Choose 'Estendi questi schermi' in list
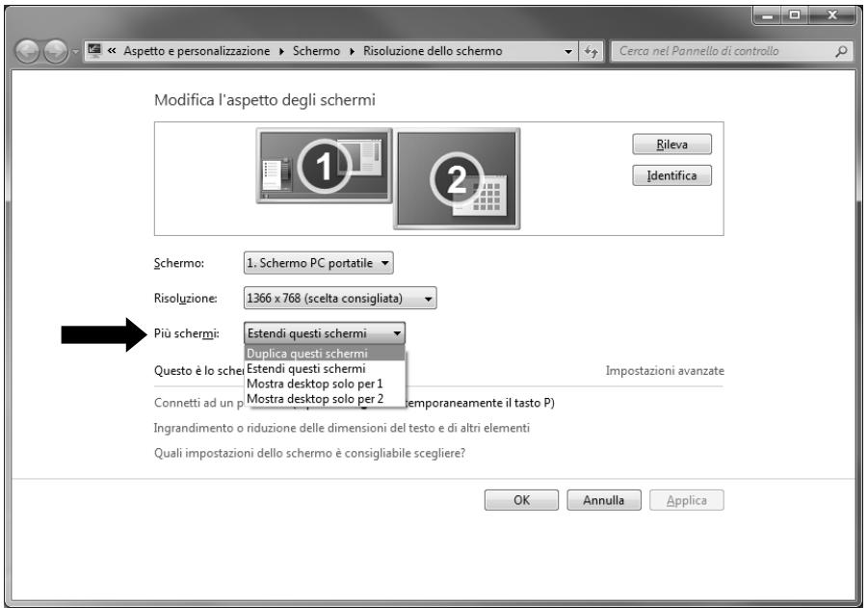This screenshot has height=608, width=868. (x=325, y=369)
